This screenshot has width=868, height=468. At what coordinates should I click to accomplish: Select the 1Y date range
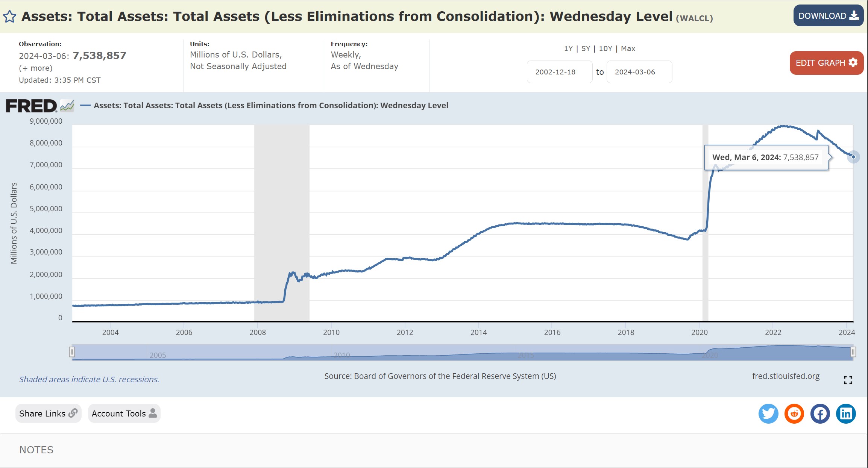(x=568, y=48)
